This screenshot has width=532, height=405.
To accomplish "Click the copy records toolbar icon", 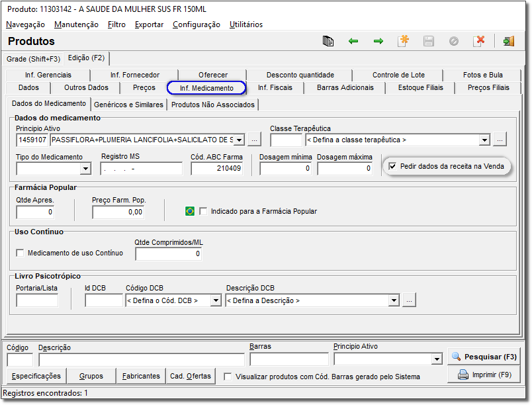I will click(x=328, y=41).
